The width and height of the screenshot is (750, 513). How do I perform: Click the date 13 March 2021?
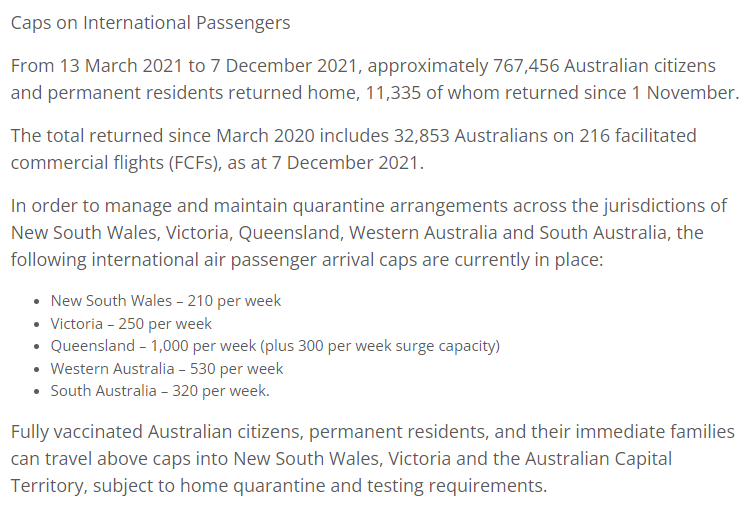121,65
